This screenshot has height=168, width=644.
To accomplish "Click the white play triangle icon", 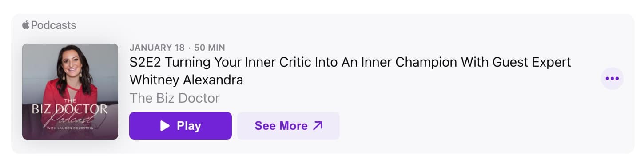I will [165, 126].
